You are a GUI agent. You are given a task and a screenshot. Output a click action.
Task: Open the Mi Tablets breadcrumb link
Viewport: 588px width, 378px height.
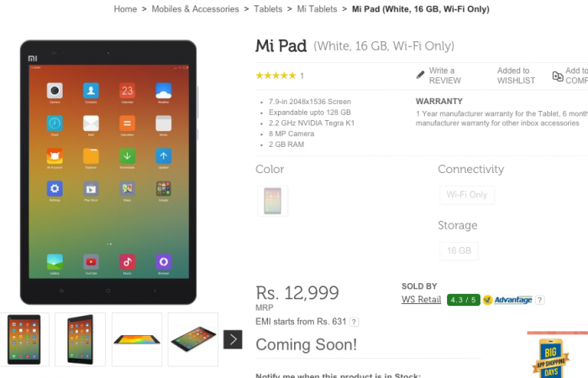(317, 9)
